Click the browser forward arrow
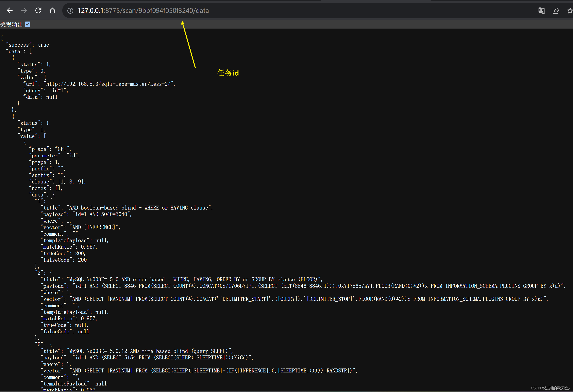Image resolution: width=573 pixels, height=392 pixels. 24,10
